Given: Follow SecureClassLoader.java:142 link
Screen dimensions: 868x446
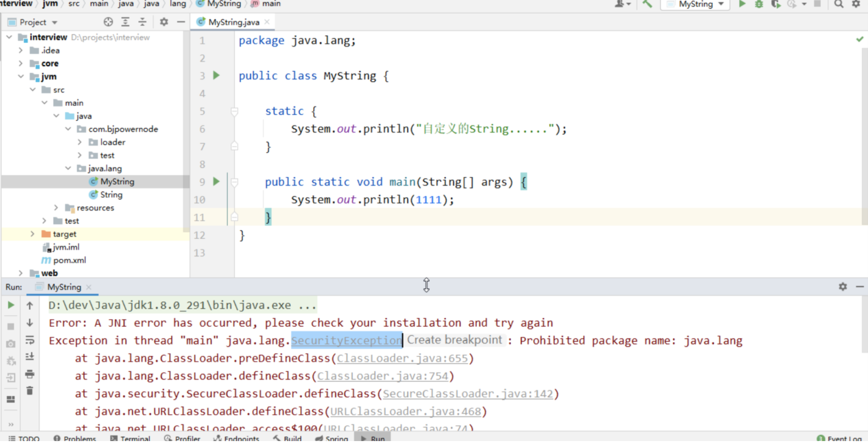Looking at the screenshot, I should click(x=468, y=393).
